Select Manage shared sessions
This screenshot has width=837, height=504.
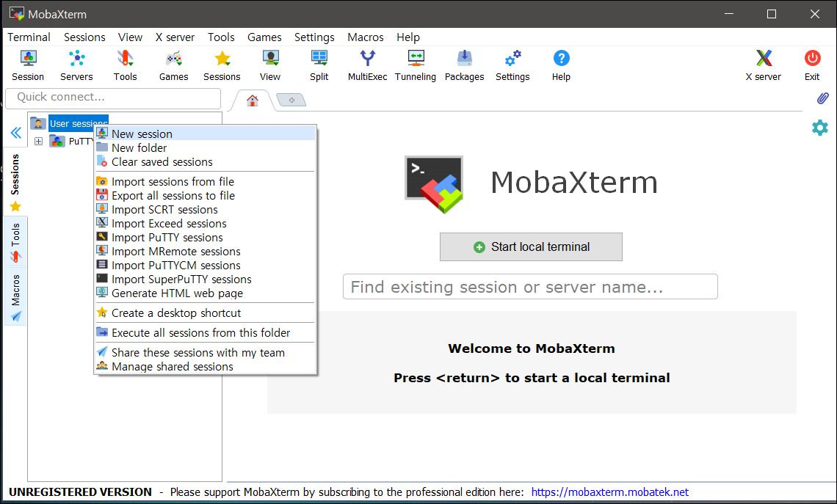pos(206,366)
